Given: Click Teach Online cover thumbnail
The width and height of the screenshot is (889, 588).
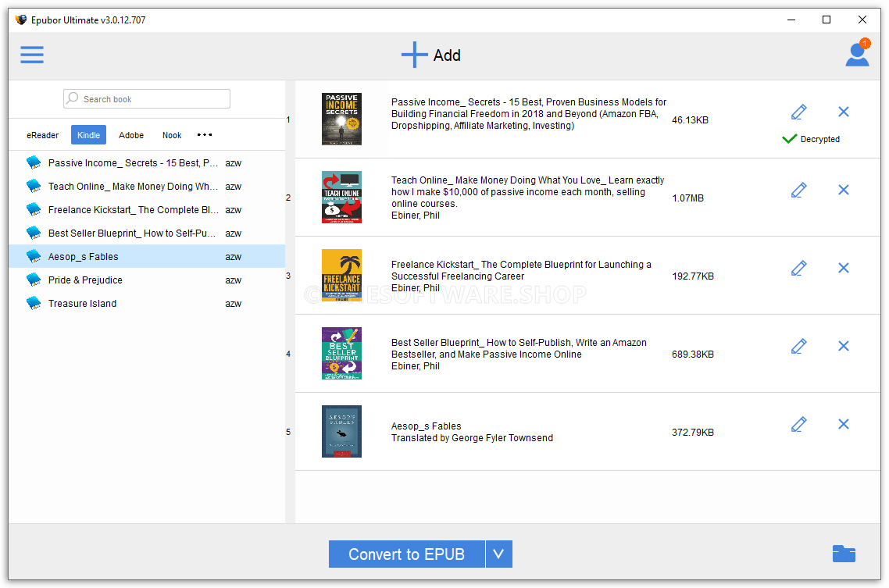Looking at the screenshot, I should (341, 197).
